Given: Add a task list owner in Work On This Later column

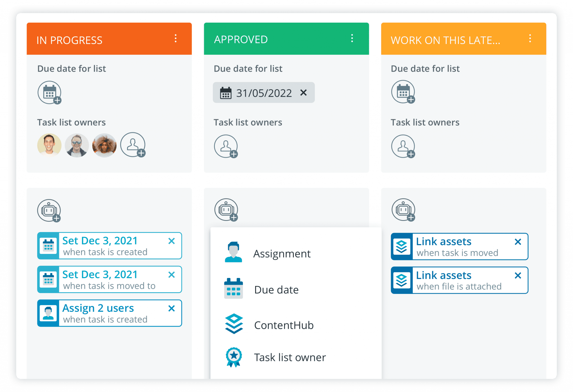Looking at the screenshot, I should point(403,146).
